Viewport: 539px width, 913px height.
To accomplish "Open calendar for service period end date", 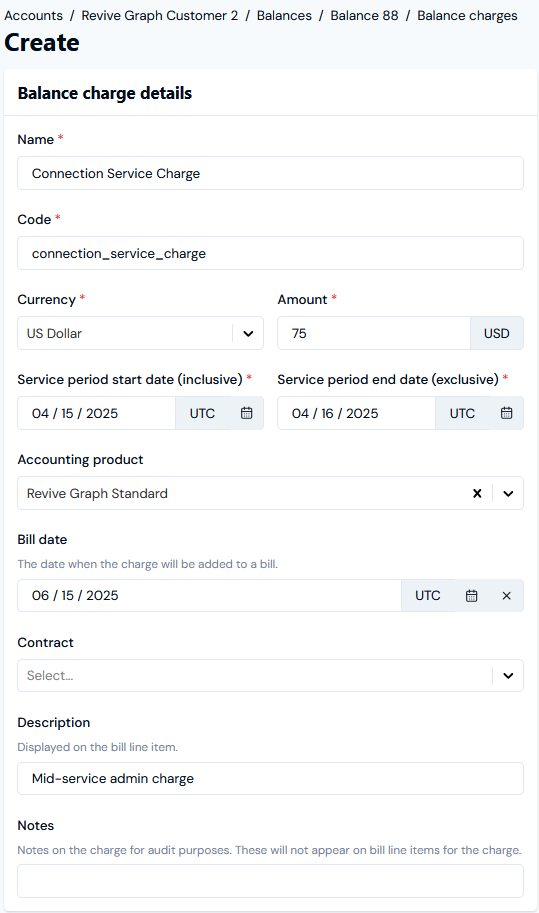I will [x=506, y=413].
